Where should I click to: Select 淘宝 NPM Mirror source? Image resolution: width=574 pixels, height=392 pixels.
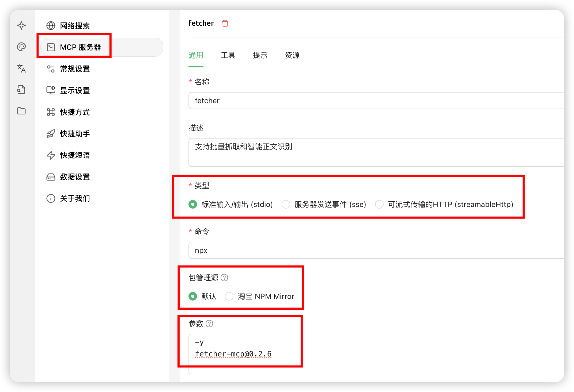259,296
